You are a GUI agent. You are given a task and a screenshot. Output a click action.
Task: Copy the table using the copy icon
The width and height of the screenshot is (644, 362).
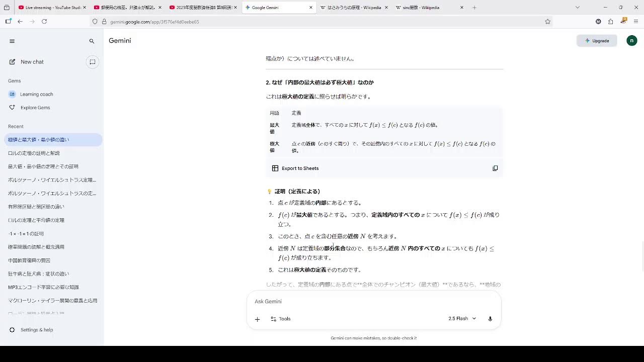(495, 168)
